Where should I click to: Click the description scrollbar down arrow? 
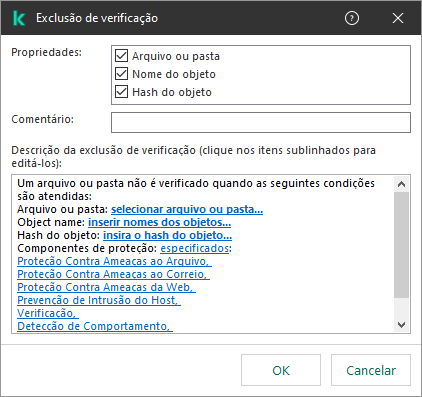(402, 324)
